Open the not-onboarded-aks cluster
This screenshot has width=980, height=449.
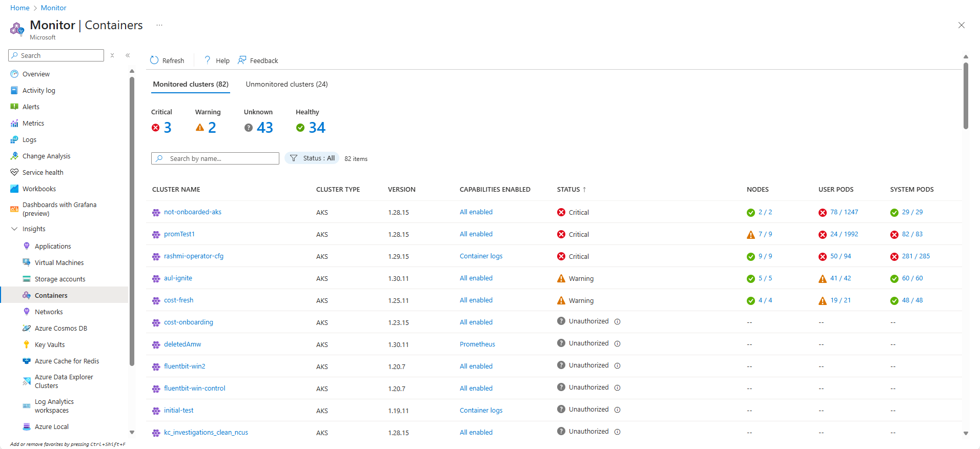click(x=193, y=212)
